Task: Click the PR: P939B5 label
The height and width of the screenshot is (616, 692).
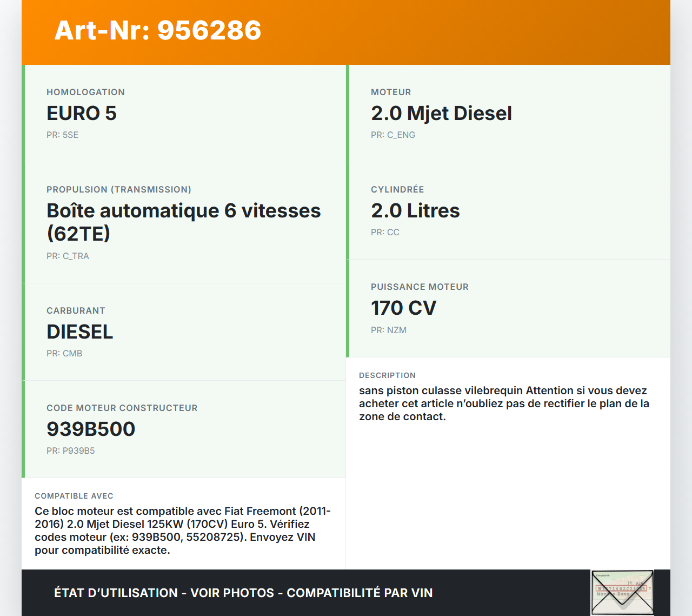Action: click(x=71, y=450)
